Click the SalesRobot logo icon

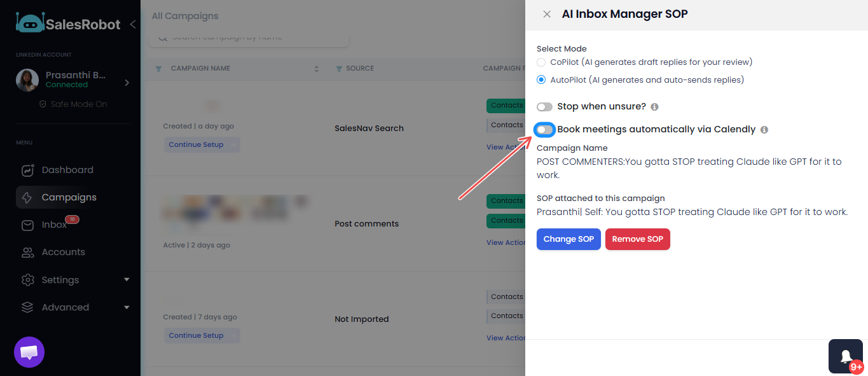point(29,23)
